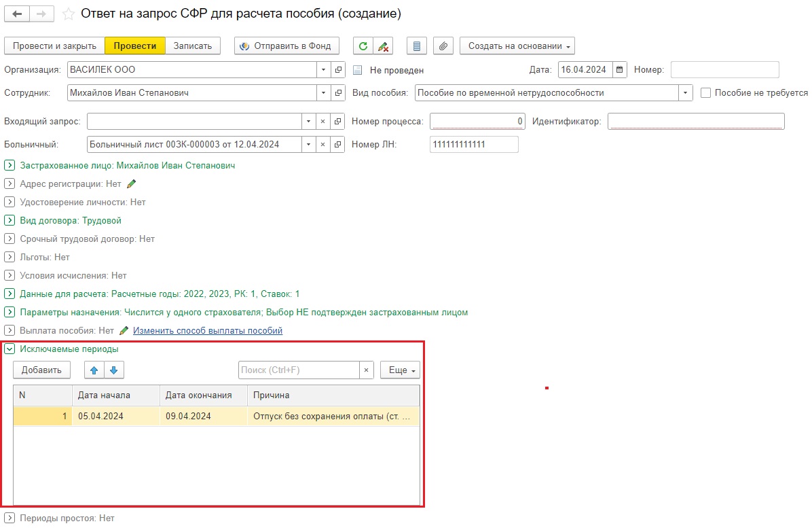Viewport: 812px width, 528px height.
Task: Open the Входящий запрос dropdown list
Action: pyautogui.click(x=308, y=121)
